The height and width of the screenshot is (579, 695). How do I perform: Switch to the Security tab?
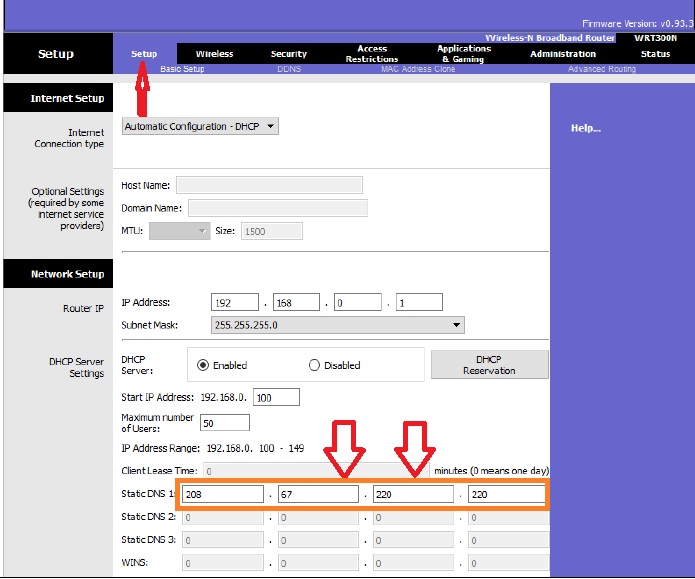point(289,54)
